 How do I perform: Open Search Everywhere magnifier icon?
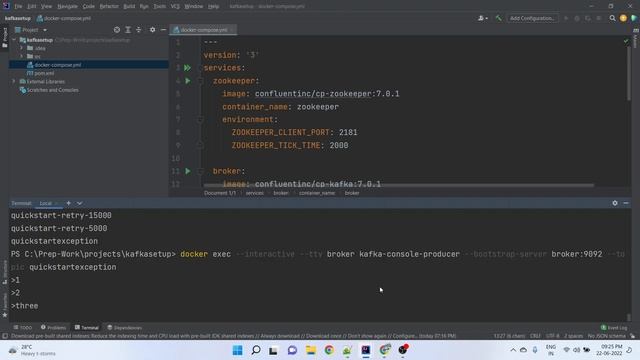coord(612,18)
